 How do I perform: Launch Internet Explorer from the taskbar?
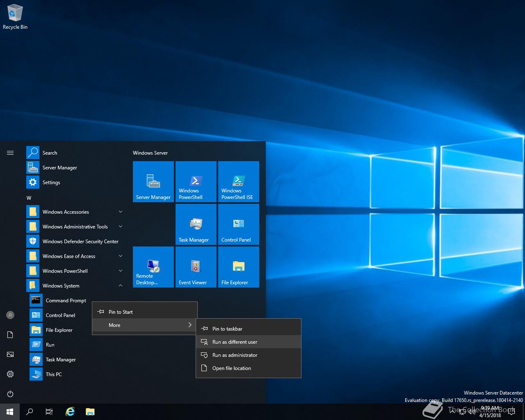(x=70, y=412)
